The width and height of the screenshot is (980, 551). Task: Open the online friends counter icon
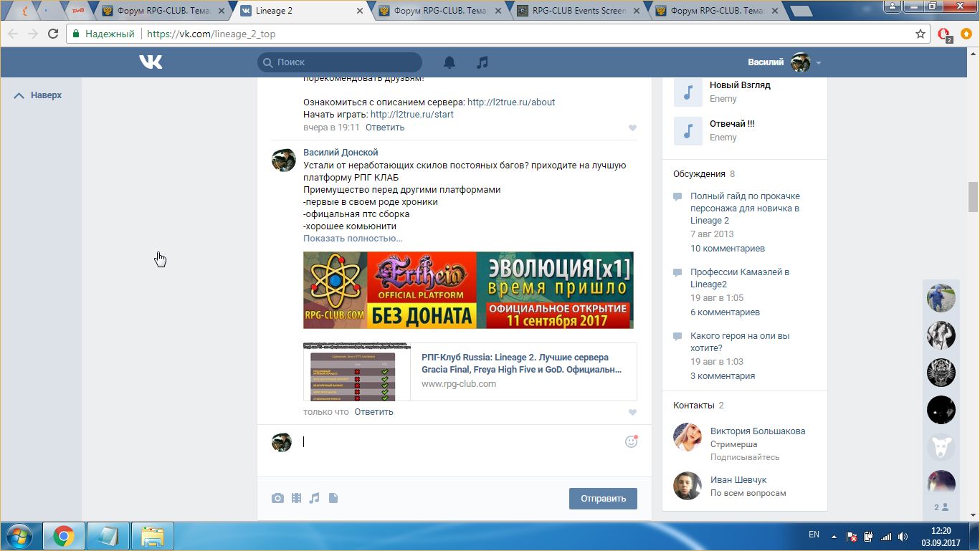941,507
